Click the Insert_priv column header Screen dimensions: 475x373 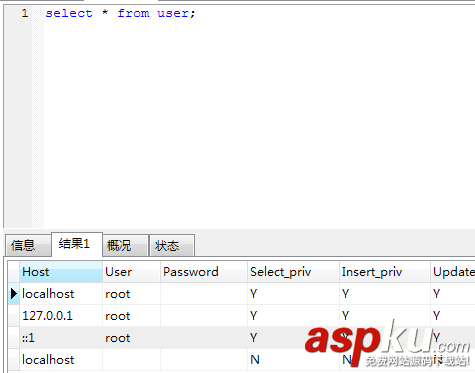pos(385,272)
